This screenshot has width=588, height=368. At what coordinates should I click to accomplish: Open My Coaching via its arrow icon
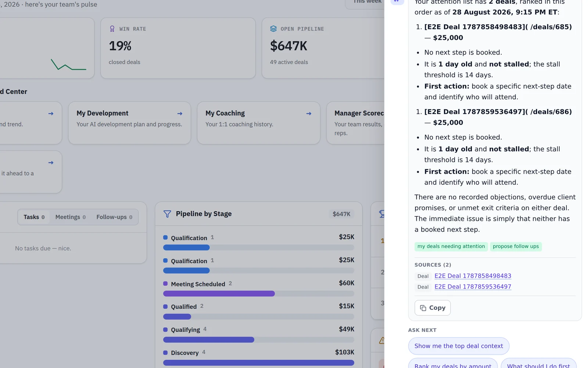[309, 113]
